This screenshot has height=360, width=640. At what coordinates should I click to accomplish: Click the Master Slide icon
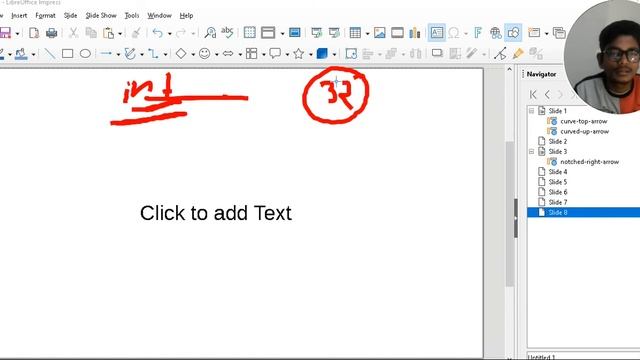click(295, 33)
